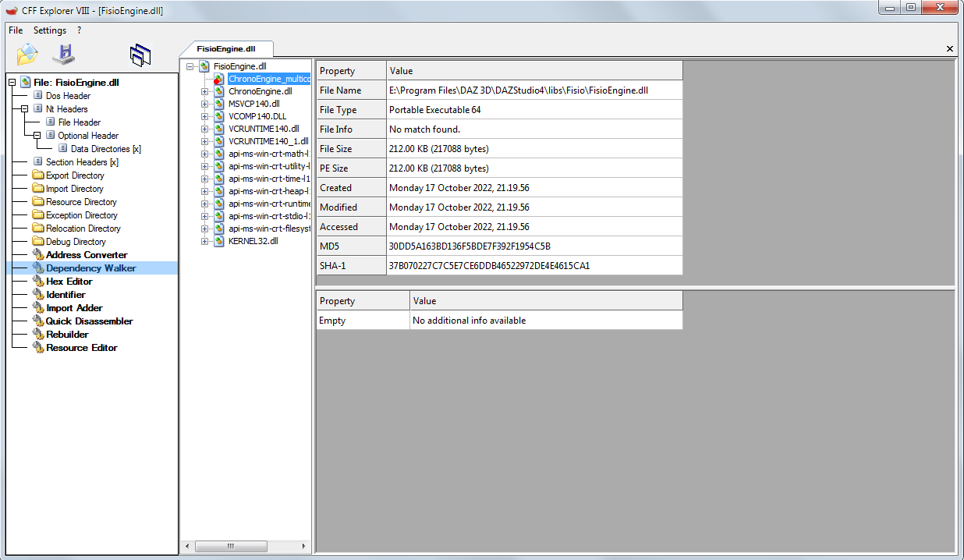
Task: Click the Address Converter tool icon
Action: 38,255
